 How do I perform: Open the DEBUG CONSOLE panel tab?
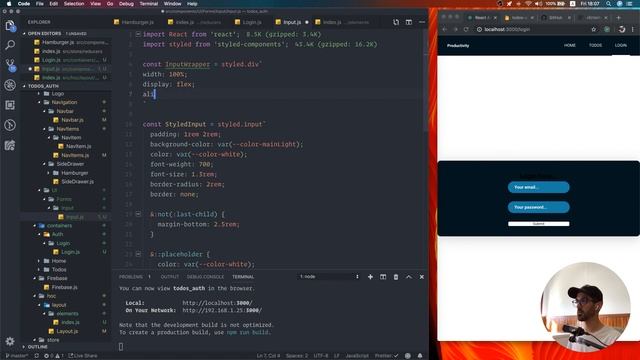205,277
